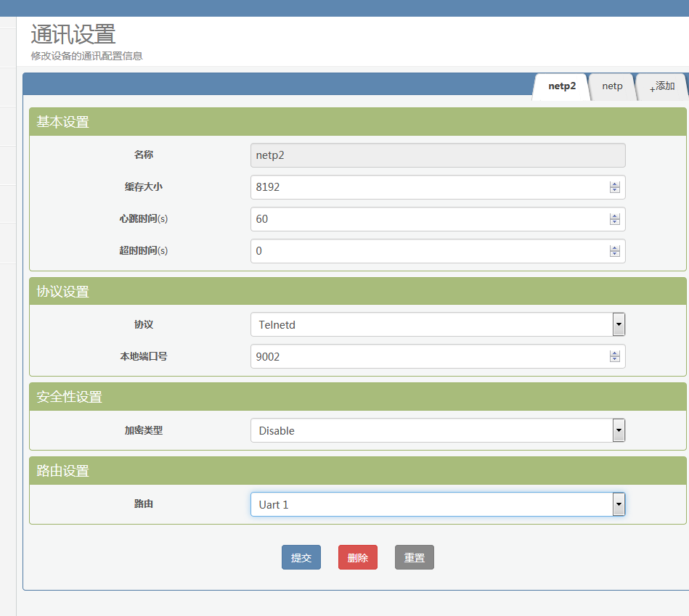Viewport: 689px width, 616px height.
Task: Decrease 缓存大小 with the down arrow
Action: coord(615,190)
